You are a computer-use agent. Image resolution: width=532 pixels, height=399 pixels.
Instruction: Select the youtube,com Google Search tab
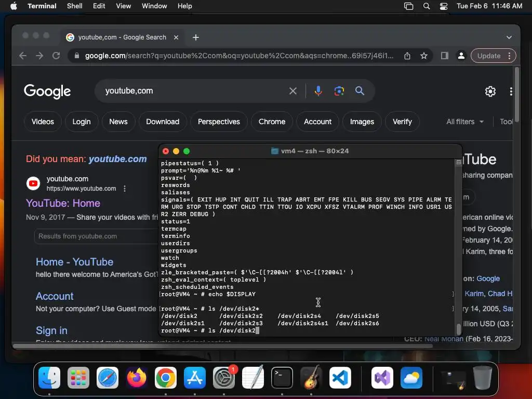point(122,37)
